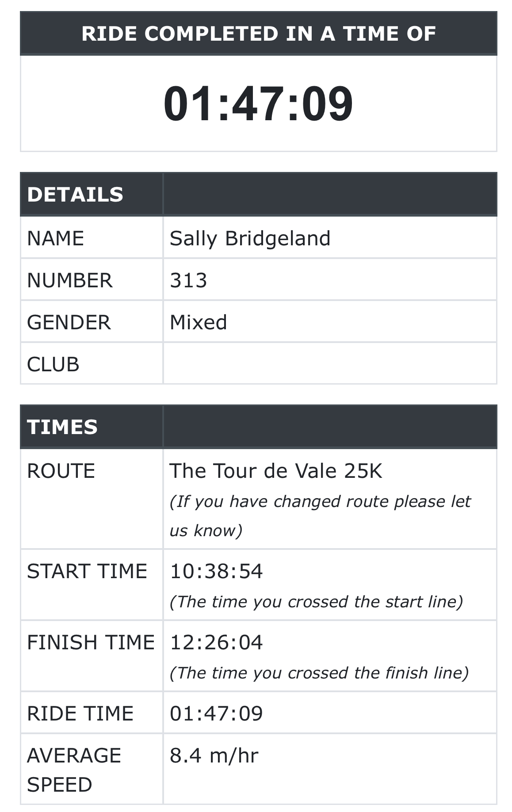Click the NUMBER row label
The height and width of the screenshot is (812, 512).
tap(70, 280)
